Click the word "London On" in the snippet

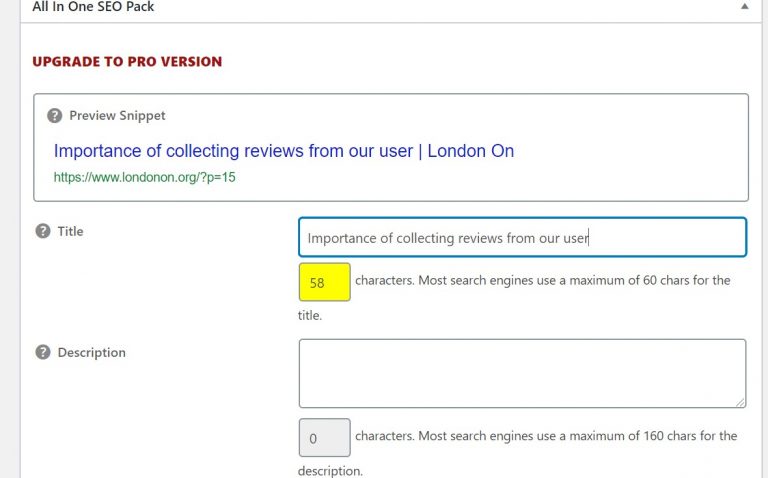471,151
